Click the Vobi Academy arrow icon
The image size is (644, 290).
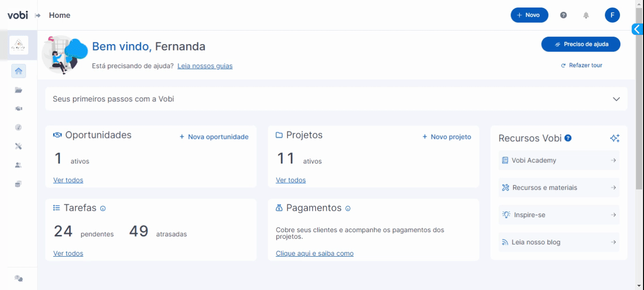(x=613, y=161)
